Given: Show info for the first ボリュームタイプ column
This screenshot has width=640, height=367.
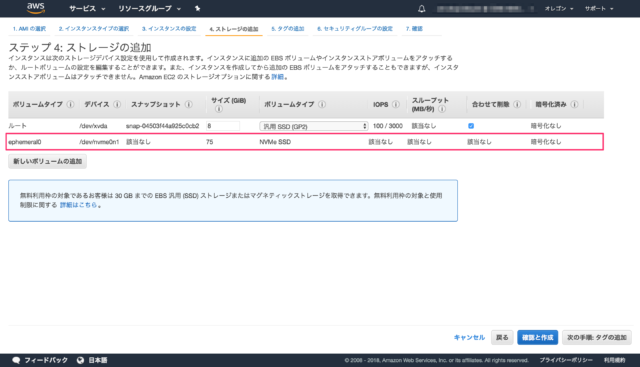Looking at the screenshot, I should pos(71,105).
